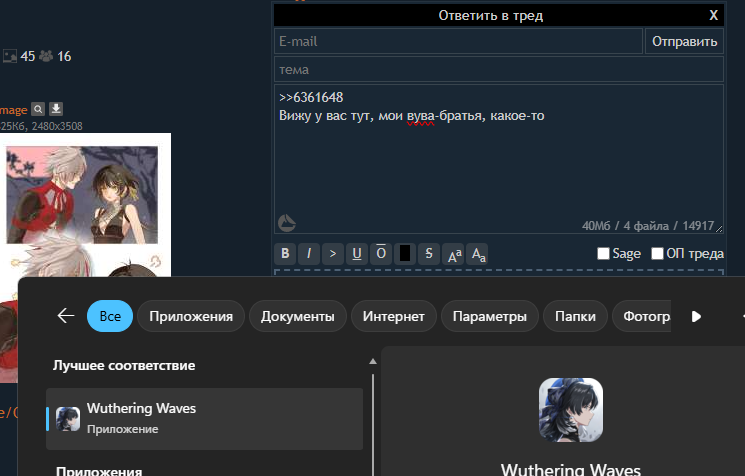Select the Приложения filter tab
This screenshot has height=476, width=745.
pyautogui.click(x=191, y=316)
